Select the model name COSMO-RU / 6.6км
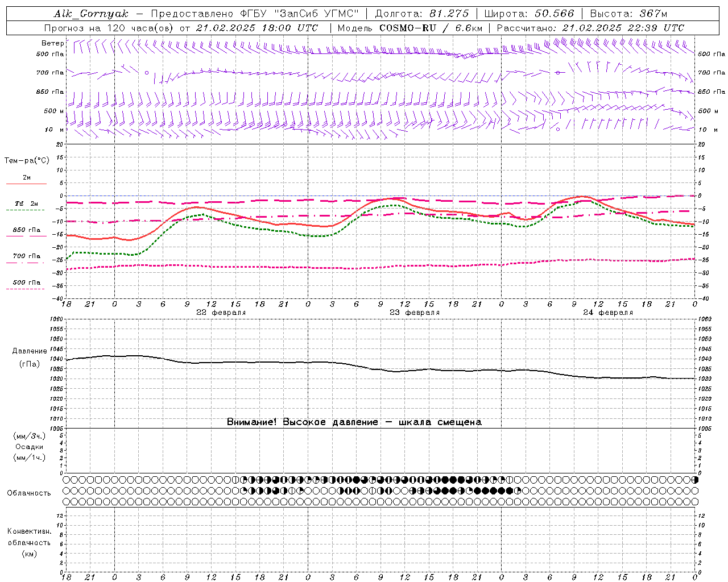 click(x=431, y=27)
